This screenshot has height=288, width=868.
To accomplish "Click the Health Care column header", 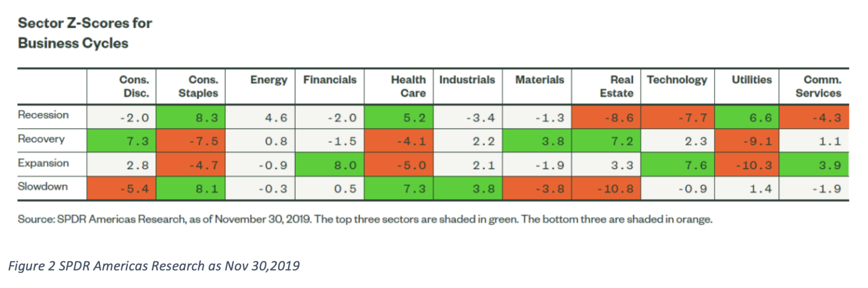I will point(408,86).
